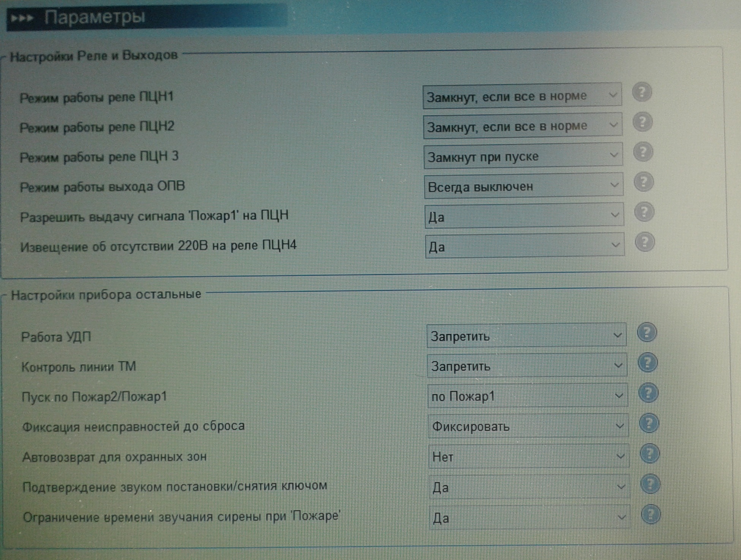Click help icon for 'Извещение об отсутствии 220В'
The width and height of the screenshot is (741, 560).
pos(645,242)
